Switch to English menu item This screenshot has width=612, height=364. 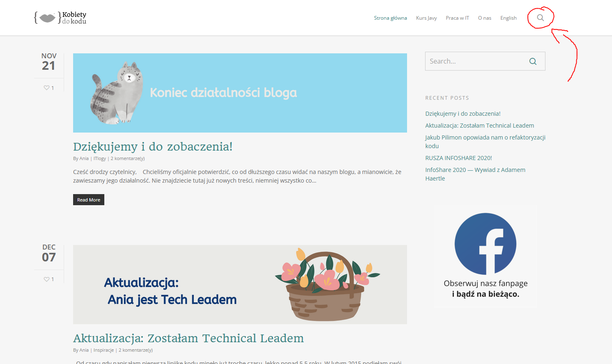click(x=508, y=18)
